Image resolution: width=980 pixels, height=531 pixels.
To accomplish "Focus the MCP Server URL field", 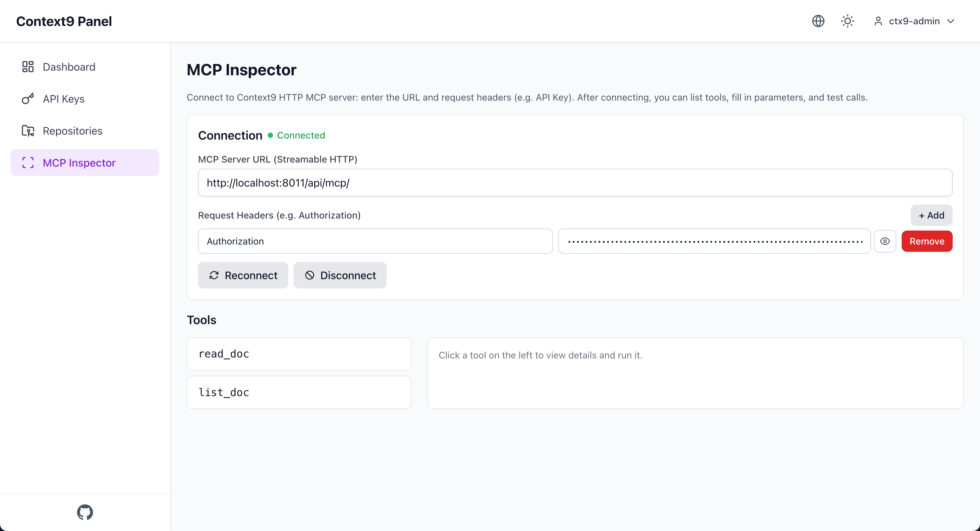I will tap(575, 183).
